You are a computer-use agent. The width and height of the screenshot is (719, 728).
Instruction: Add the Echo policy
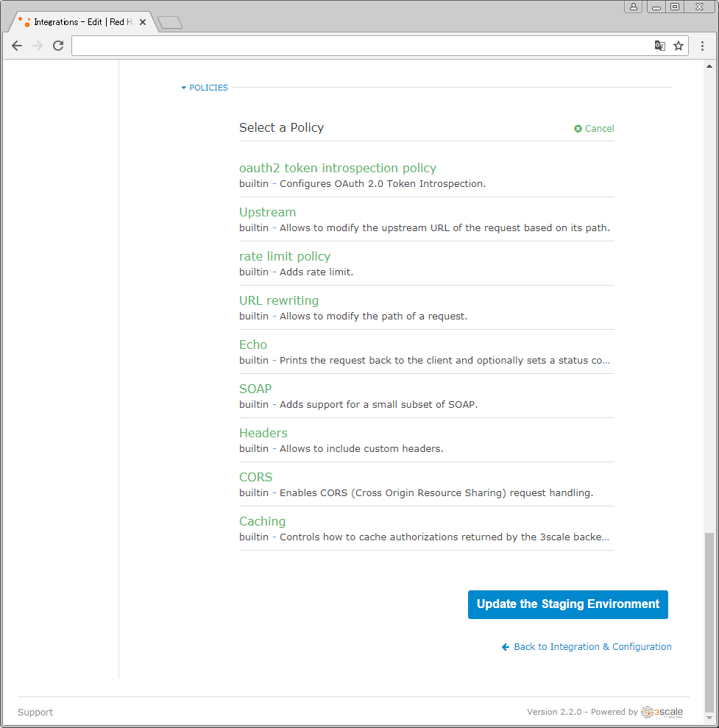point(253,344)
